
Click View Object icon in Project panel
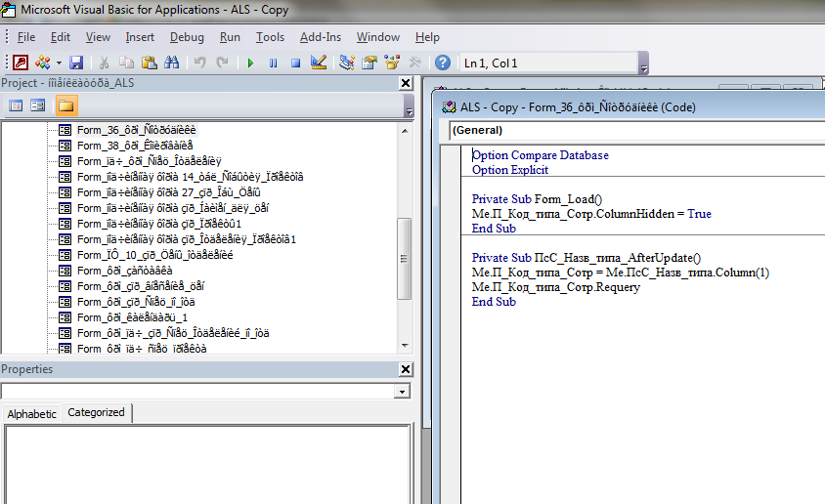[x=37, y=105]
